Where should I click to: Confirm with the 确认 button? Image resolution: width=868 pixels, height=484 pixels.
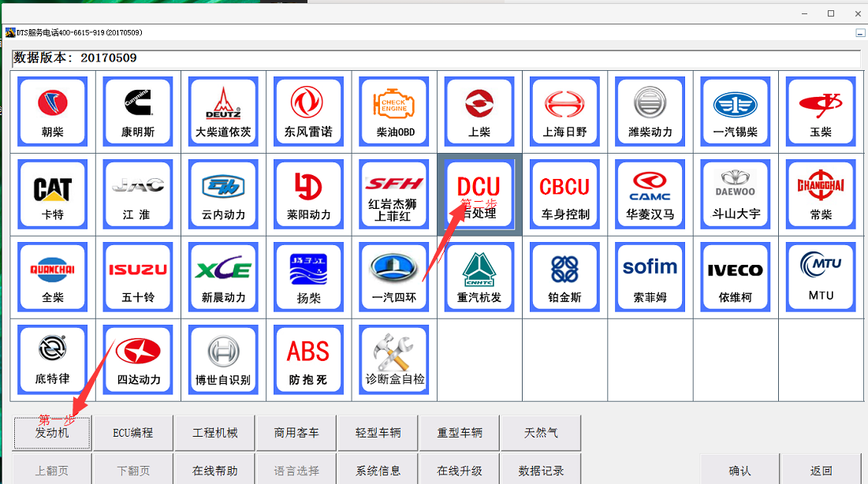[x=739, y=470]
